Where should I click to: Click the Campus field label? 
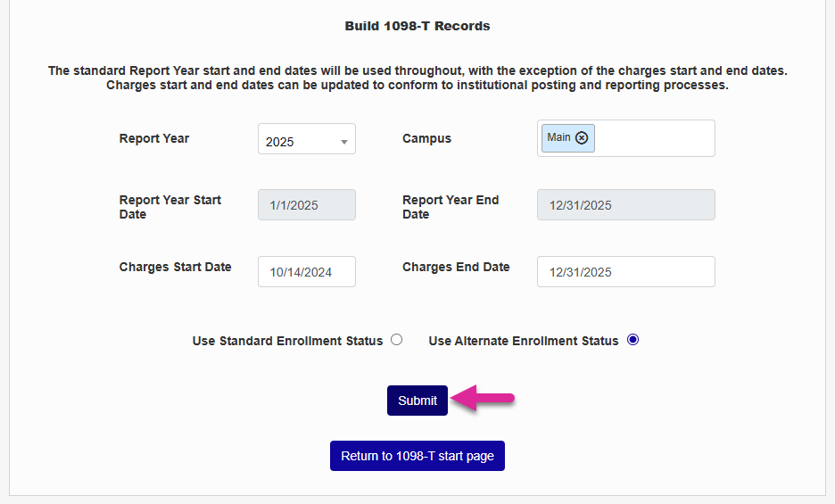click(x=426, y=138)
